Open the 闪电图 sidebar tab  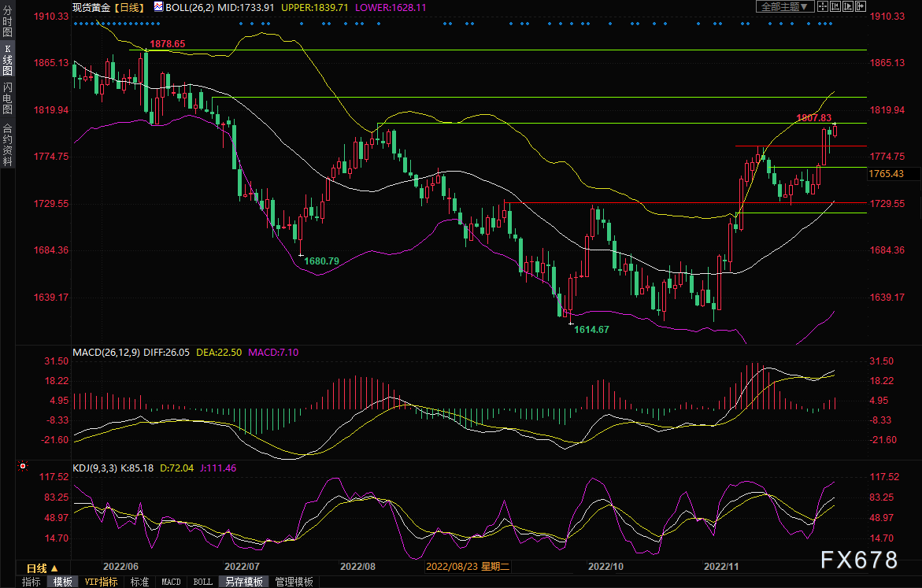click(x=7, y=98)
